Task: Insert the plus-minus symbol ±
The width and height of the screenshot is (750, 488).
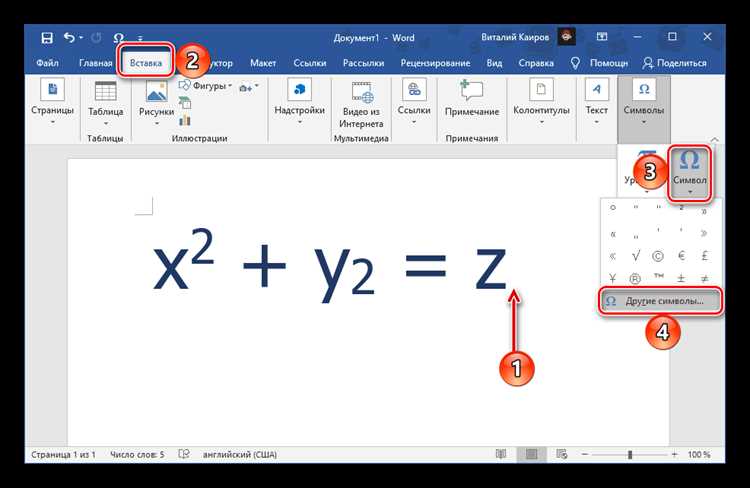Action: point(682,278)
